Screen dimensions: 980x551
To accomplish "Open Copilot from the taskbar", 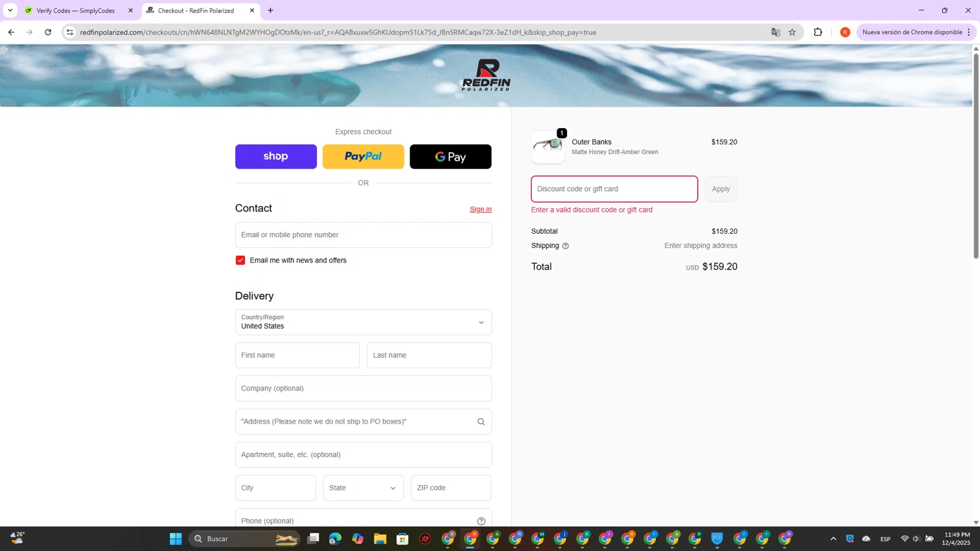I will [357, 539].
